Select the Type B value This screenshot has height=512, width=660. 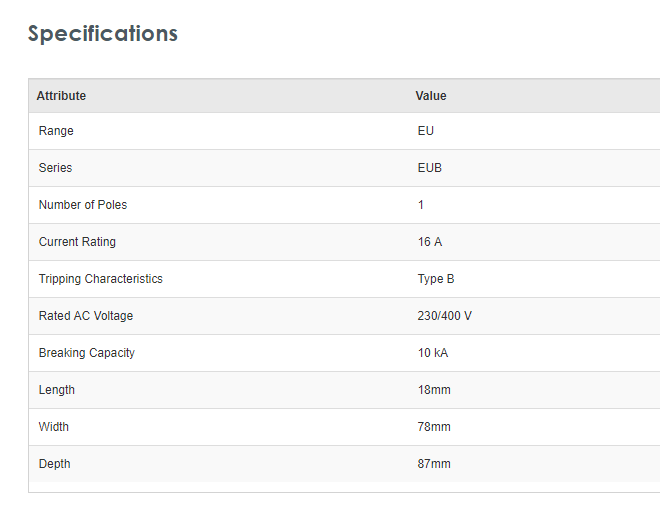point(436,279)
